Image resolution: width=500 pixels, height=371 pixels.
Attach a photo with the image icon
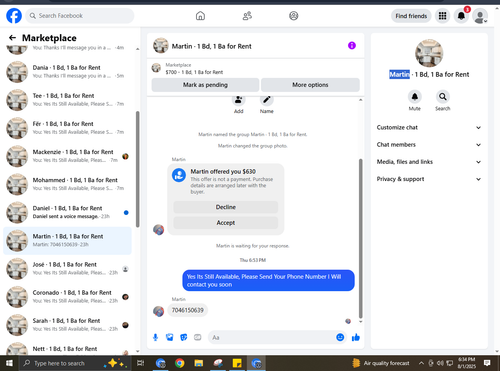(x=170, y=337)
